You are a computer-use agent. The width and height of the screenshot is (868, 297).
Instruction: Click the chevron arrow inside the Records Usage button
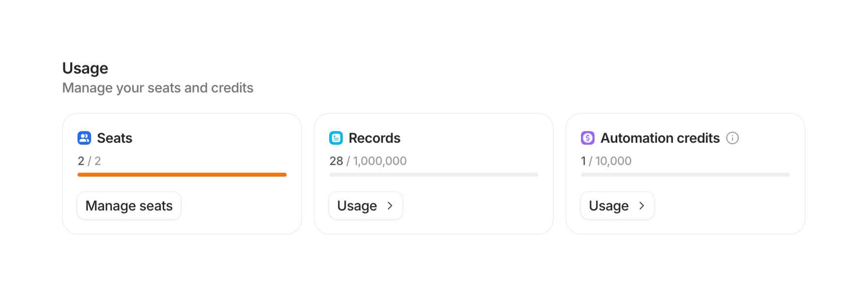point(390,206)
